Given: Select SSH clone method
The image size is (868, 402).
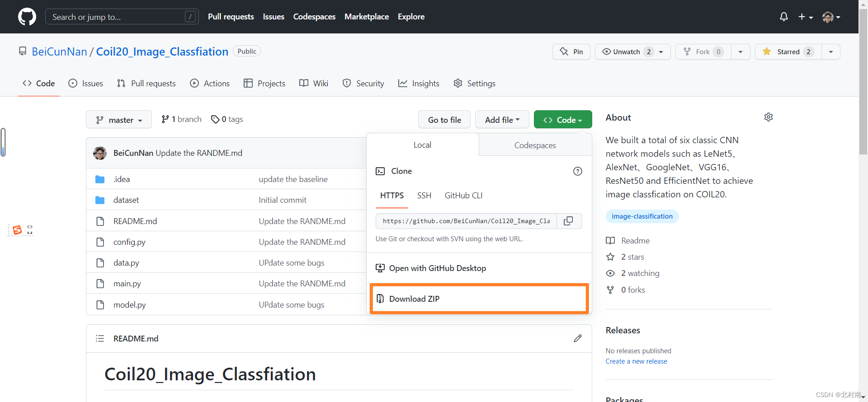Looking at the screenshot, I should pyautogui.click(x=424, y=196).
